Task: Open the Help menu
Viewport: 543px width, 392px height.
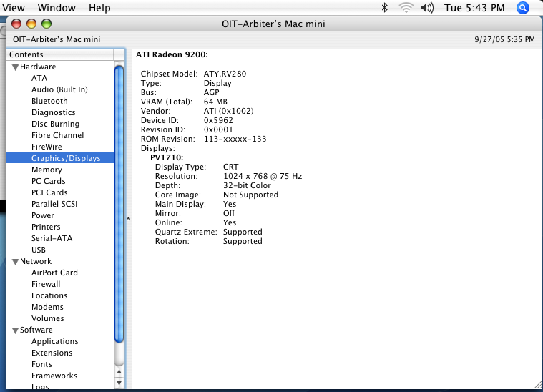Action: click(x=99, y=8)
